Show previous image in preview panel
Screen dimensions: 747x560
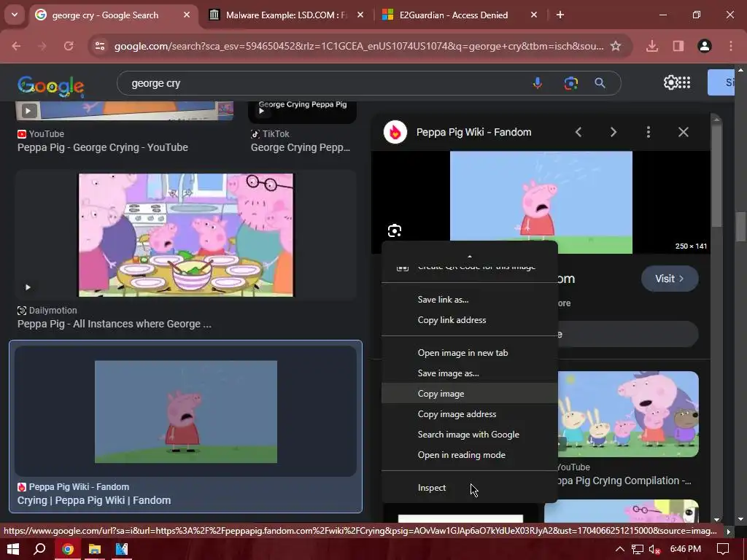click(x=578, y=132)
